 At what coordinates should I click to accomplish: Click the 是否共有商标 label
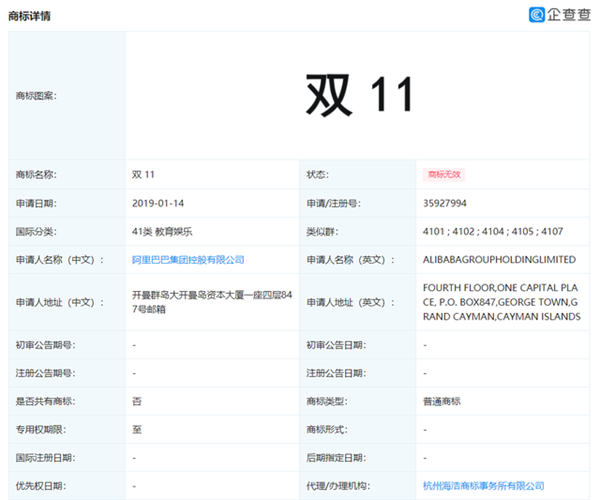coord(45,401)
